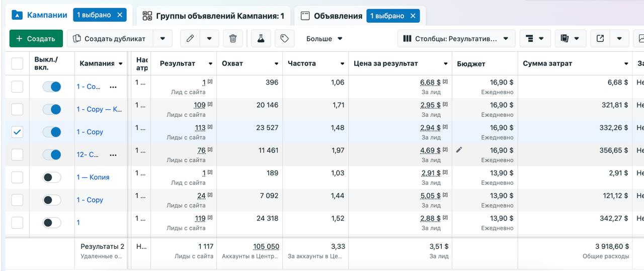Screen dimensions: 644x271
Task: Expand arrow next to 'Создать дубликат'
Action: point(163,39)
